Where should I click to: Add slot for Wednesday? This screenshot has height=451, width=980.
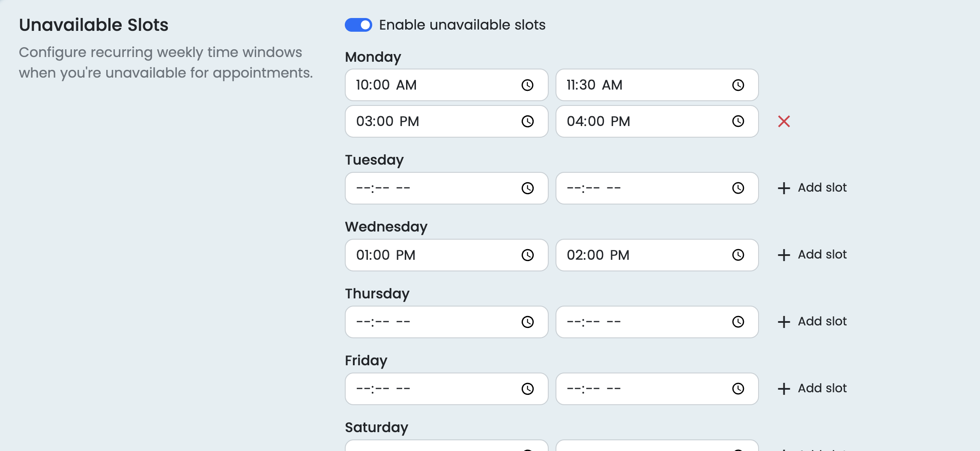812,255
